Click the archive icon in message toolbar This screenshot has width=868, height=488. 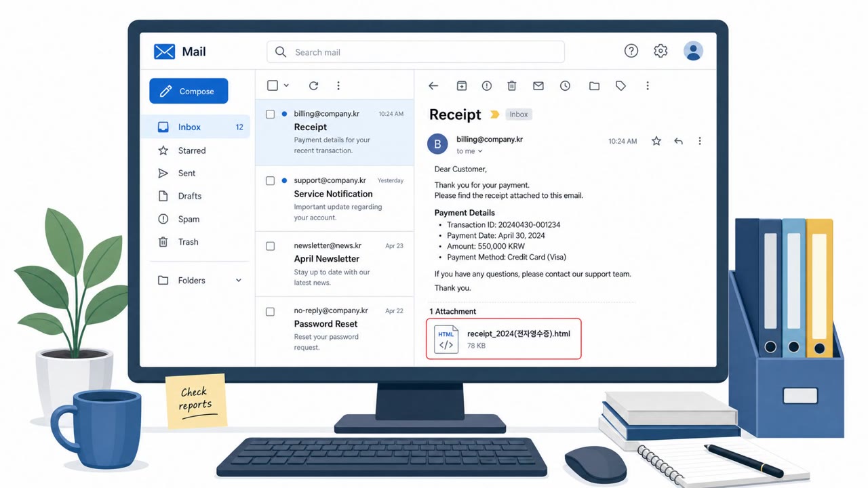click(x=461, y=86)
